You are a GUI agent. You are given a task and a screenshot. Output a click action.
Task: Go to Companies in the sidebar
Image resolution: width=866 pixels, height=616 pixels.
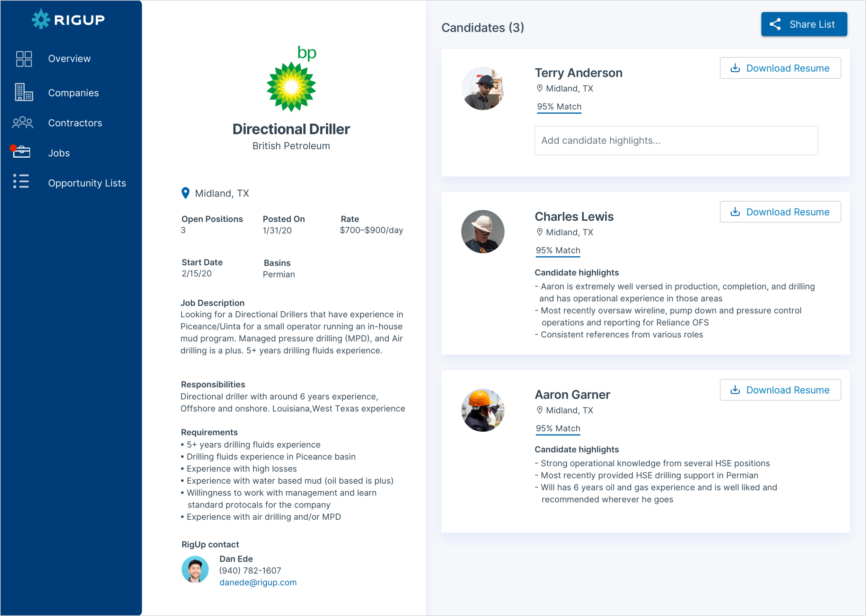(73, 93)
